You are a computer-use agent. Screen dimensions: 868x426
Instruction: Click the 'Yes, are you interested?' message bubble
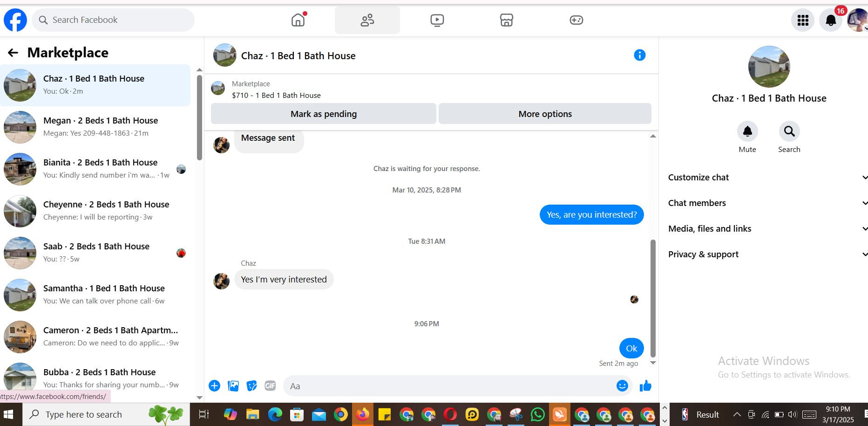pyautogui.click(x=591, y=214)
